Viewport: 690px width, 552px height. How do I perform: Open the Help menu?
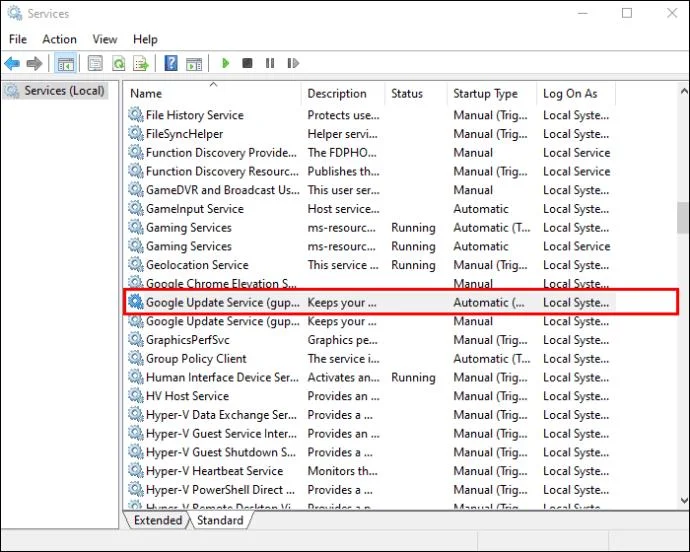point(145,39)
